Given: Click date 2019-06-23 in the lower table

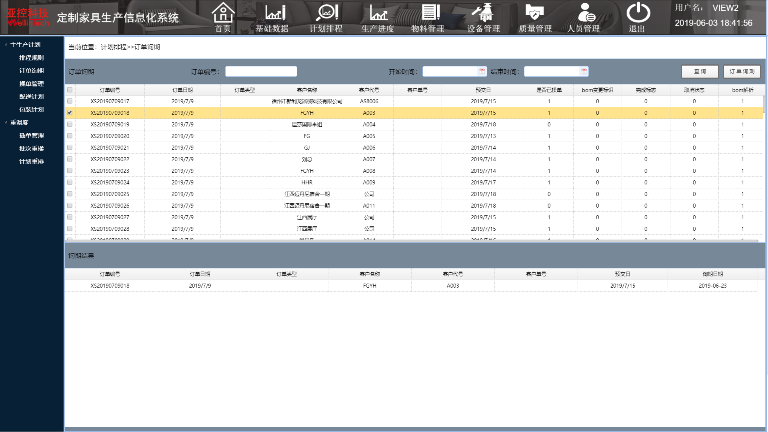Looking at the screenshot, I should point(712,286).
